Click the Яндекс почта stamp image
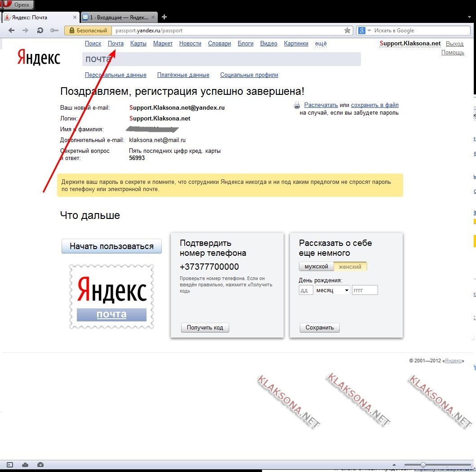Viewport: 476px width, 472px height. tap(111, 297)
